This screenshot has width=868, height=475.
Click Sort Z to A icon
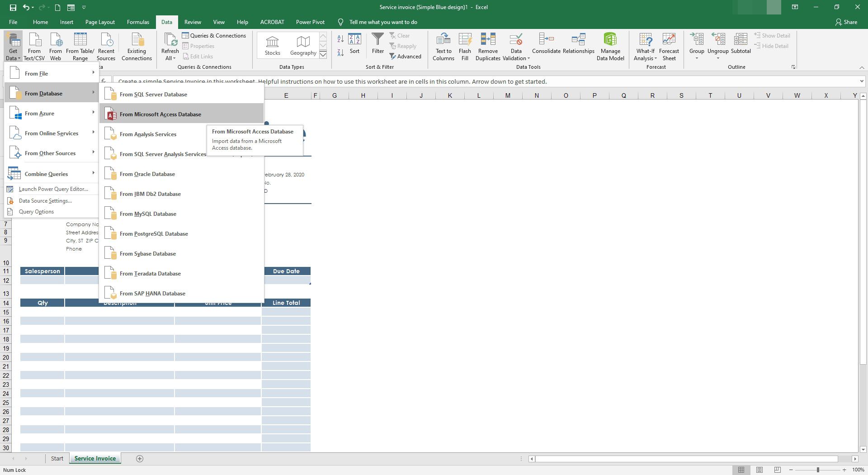(x=340, y=52)
